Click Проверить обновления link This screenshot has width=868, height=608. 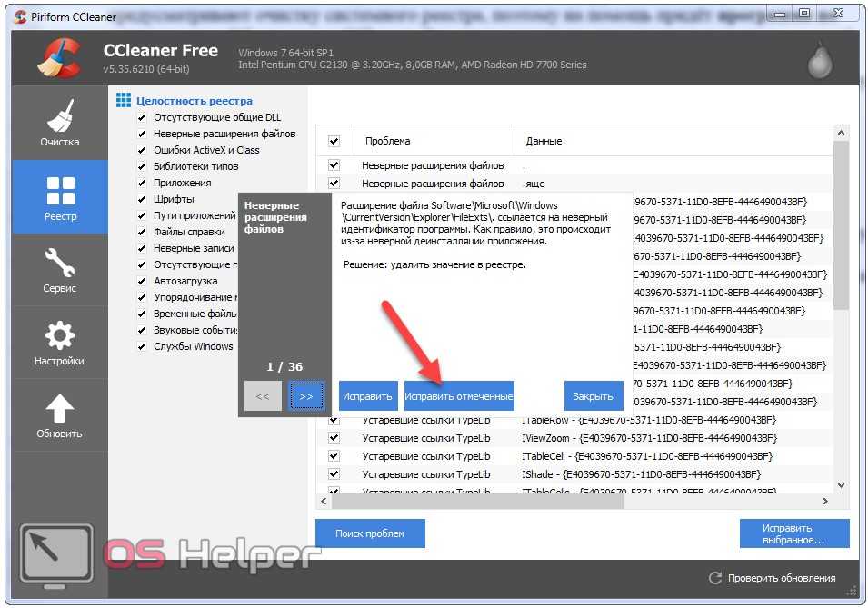point(782,578)
